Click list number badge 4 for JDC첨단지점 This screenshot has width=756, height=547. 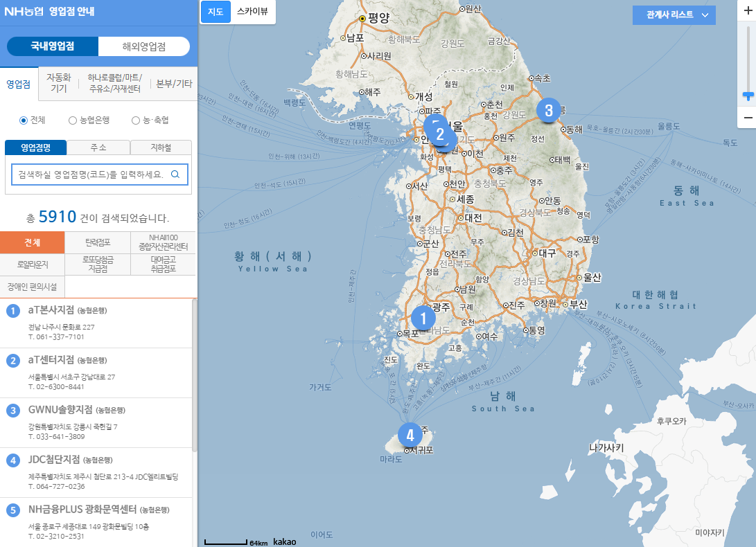(x=13, y=460)
